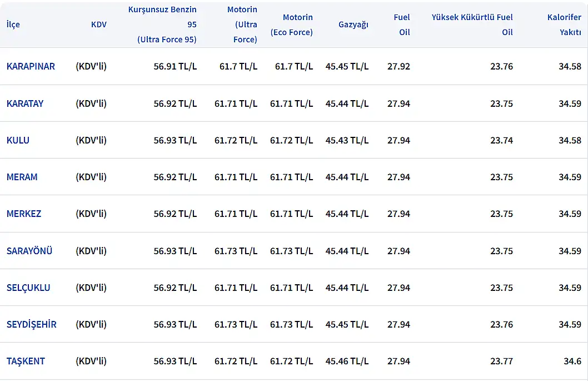Select the SEYDİŞEHİR district link

click(32, 324)
